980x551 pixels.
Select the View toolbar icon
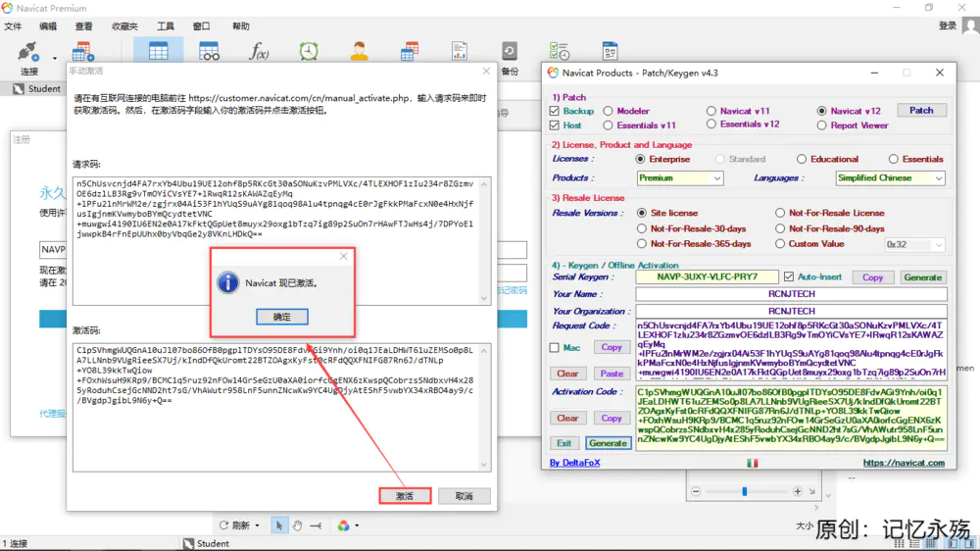coord(209,51)
